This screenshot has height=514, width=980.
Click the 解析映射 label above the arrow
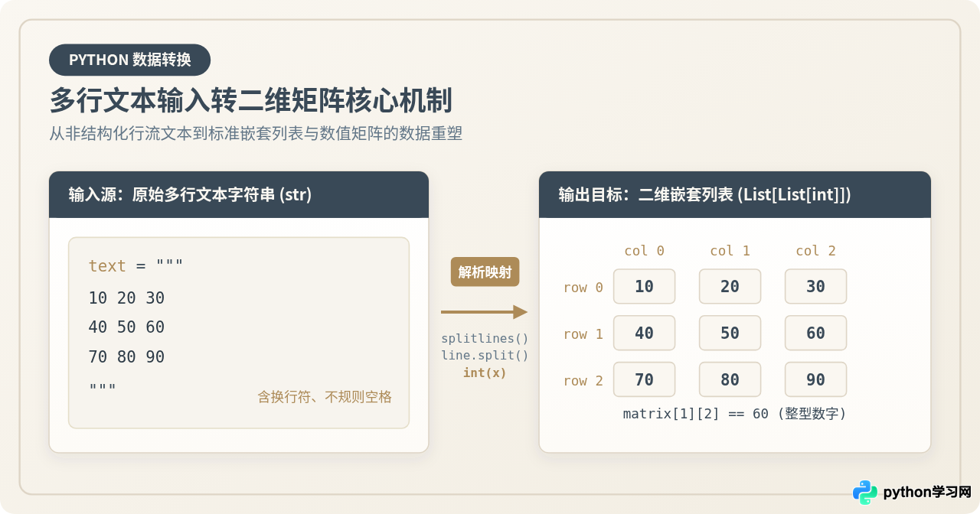coord(485,272)
